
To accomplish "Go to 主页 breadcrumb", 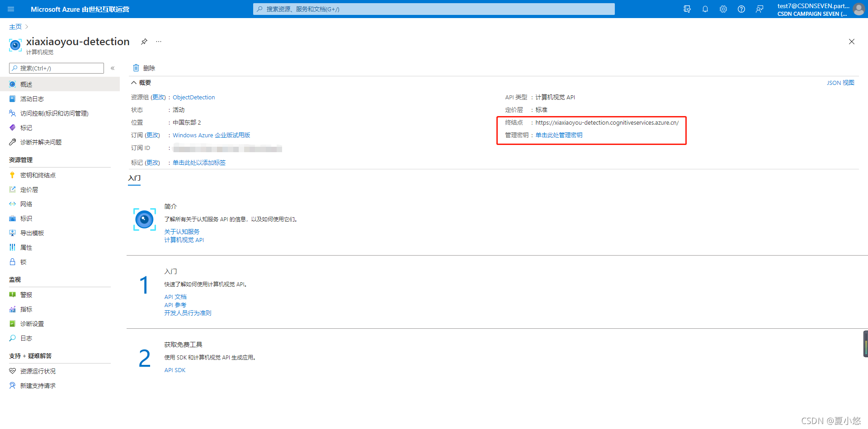I will [x=15, y=27].
